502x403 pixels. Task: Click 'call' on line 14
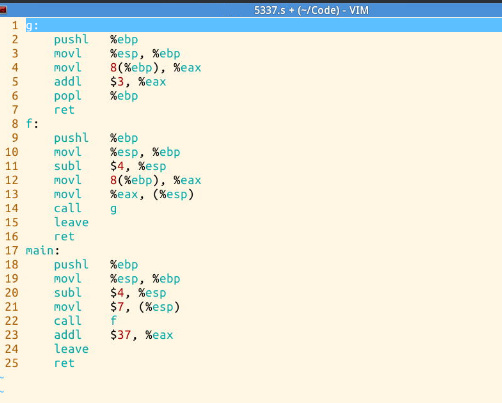(x=68, y=208)
